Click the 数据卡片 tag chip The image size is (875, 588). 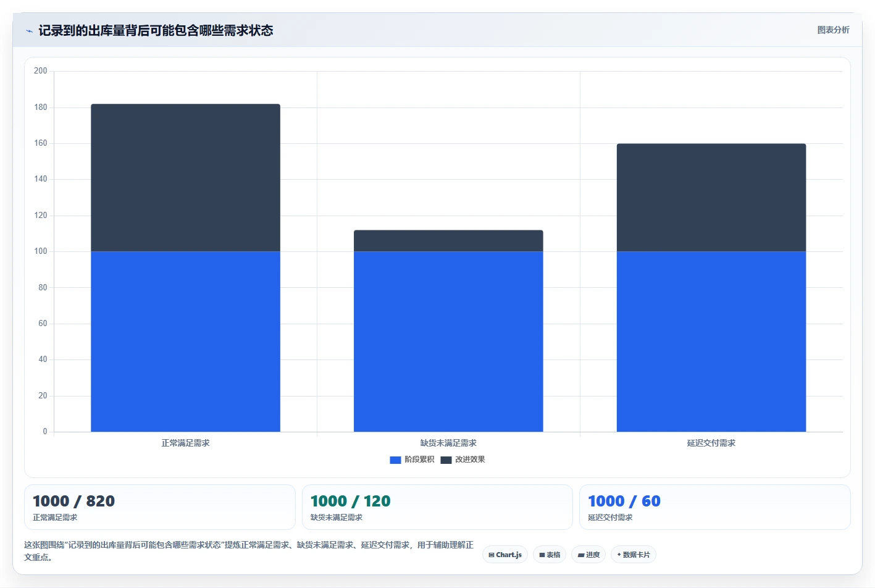pos(634,555)
